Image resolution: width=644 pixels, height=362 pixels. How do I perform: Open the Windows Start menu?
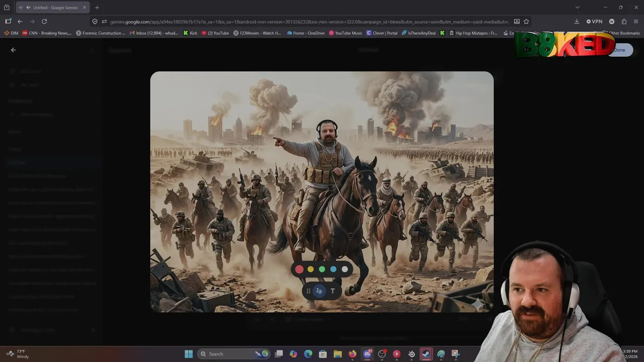point(189,354)
